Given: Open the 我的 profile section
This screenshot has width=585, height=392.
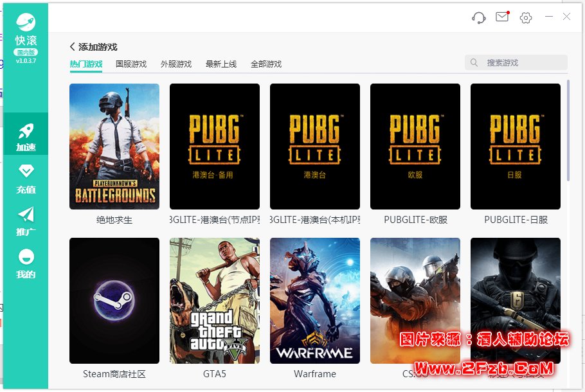Looking at the screenshot, I should 26,263.
